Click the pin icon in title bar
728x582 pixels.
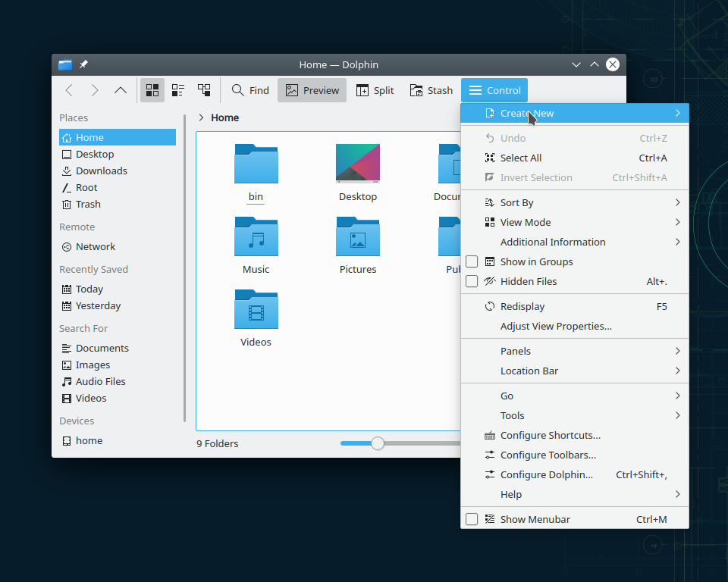[x=83, y=64]
